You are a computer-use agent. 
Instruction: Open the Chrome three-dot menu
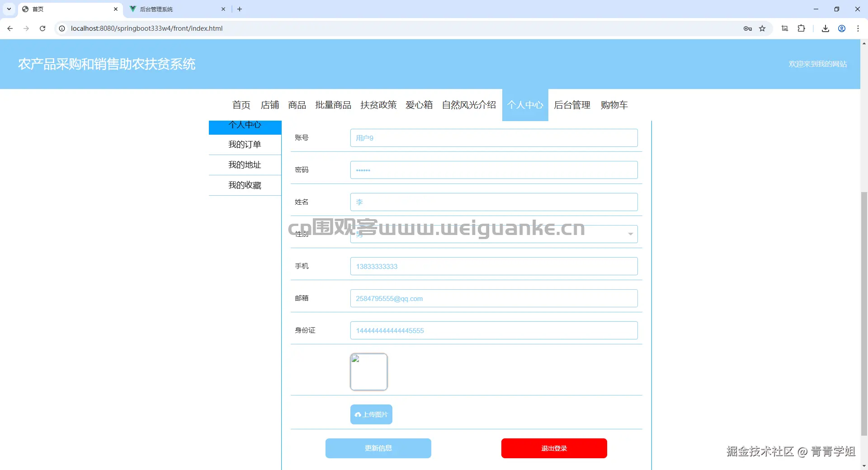pyautogui.click(x=858, y=28)
